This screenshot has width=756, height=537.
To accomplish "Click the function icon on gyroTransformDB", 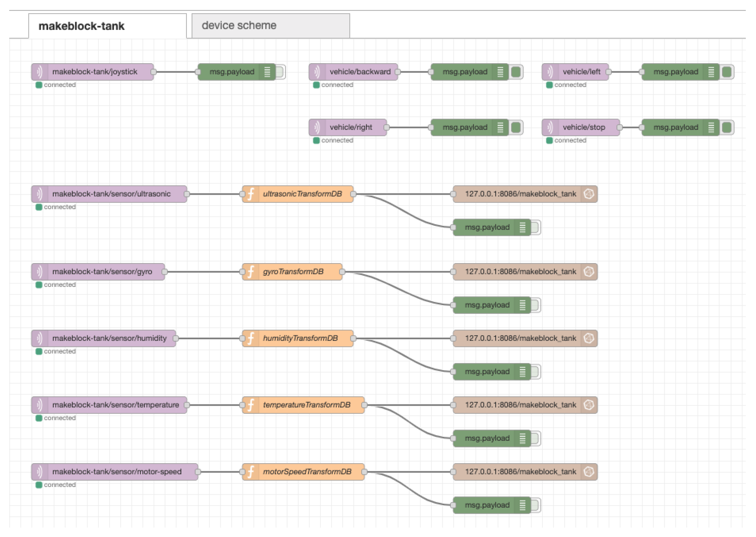I will [x=251, y=272].
